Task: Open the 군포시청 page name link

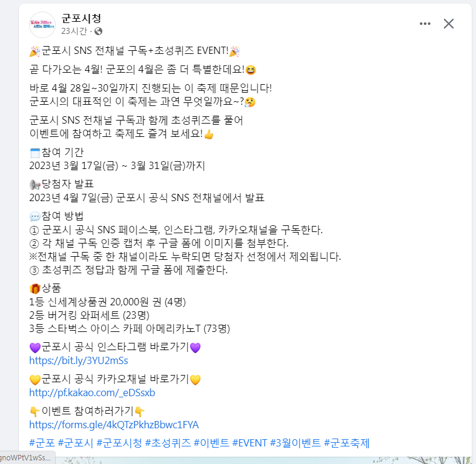Action: 81,19
